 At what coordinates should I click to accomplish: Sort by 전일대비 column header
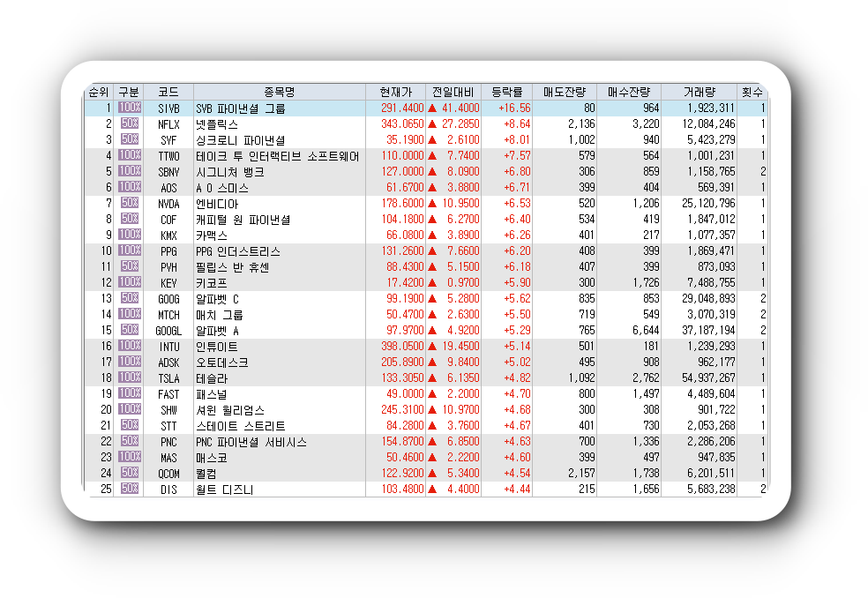[x=453, y=92]
